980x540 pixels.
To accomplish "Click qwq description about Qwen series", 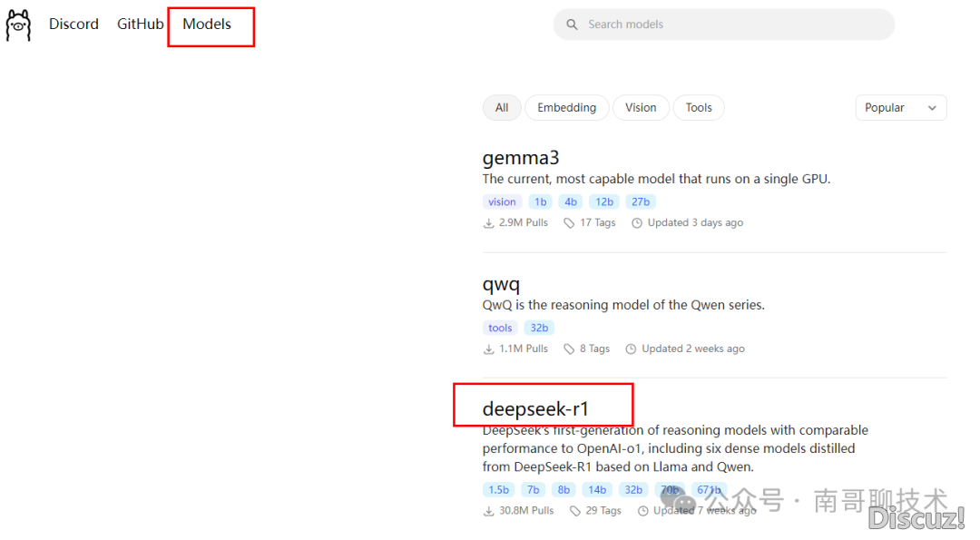I will point(623,305).
